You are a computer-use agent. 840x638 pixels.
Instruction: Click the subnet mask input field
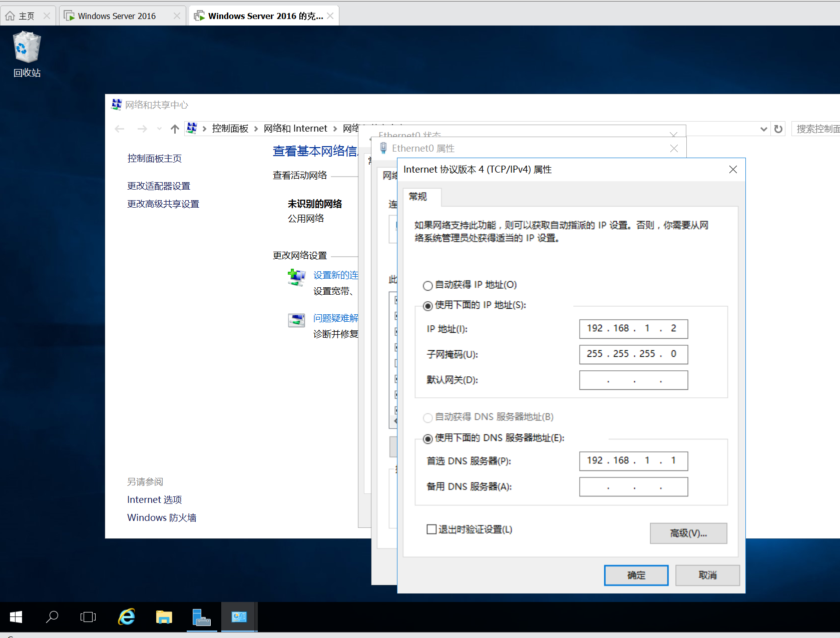point(633,354)
